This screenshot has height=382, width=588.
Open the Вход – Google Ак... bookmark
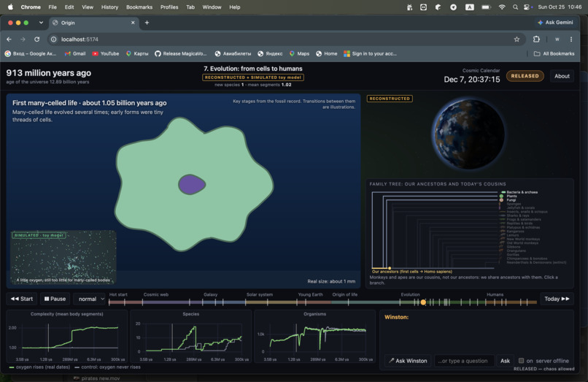point(31,54)
